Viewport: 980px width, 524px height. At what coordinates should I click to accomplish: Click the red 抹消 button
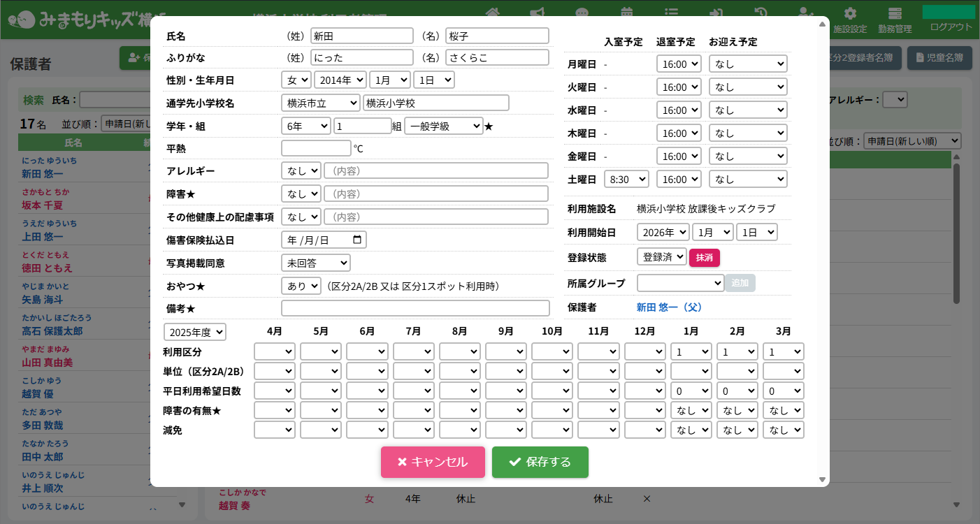coord(704,258)
